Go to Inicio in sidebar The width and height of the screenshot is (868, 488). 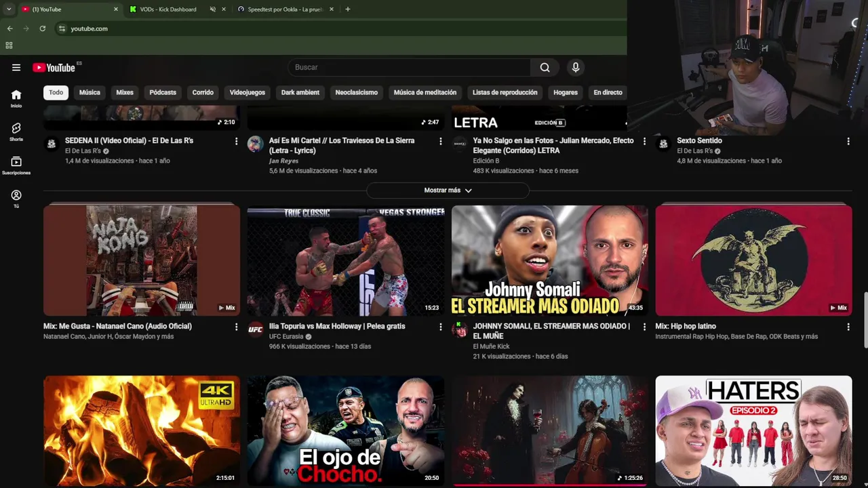pyautogui.click(x=16, y=98)
